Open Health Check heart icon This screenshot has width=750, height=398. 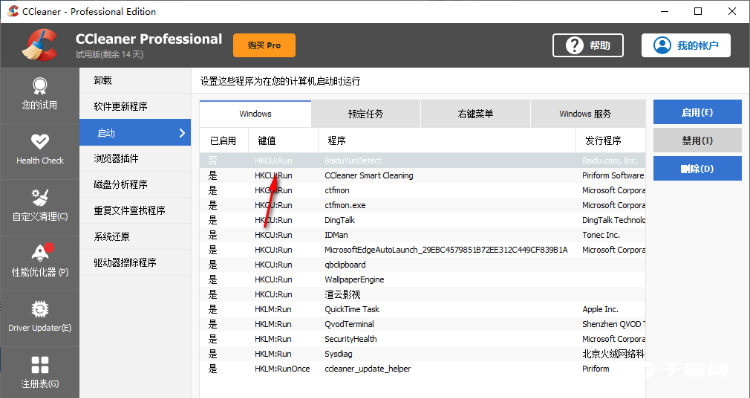[x=40, y=142]
